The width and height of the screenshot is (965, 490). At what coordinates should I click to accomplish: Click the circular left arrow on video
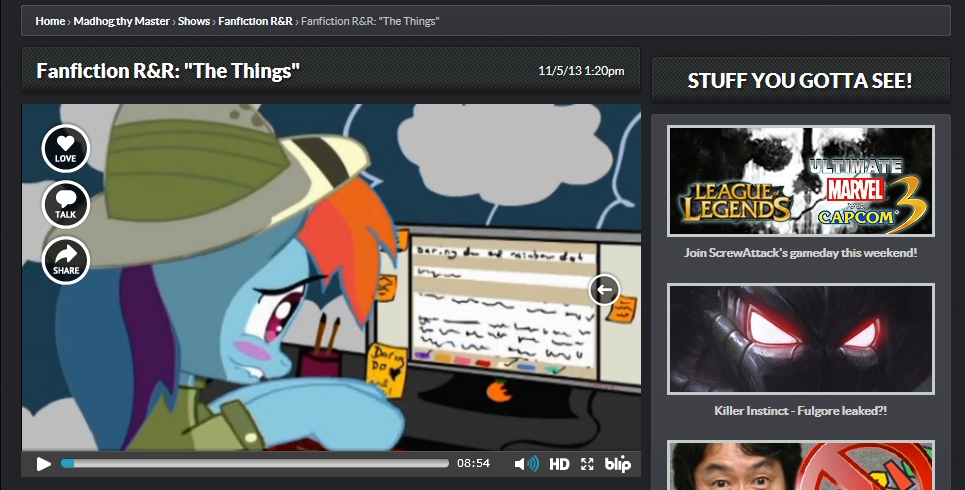604,289
